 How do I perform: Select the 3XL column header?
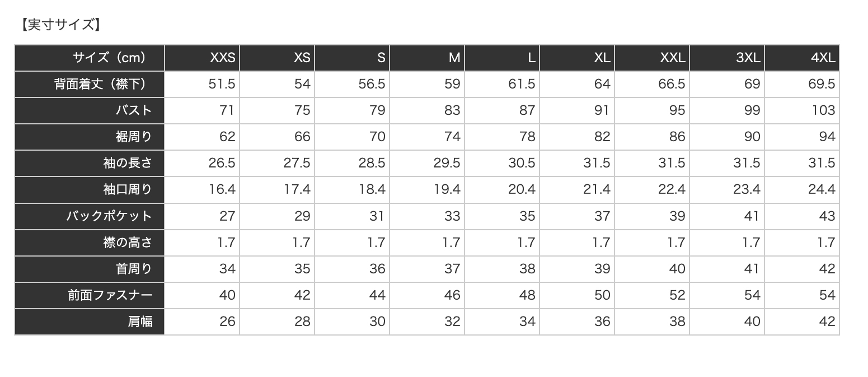click(748, 58)
